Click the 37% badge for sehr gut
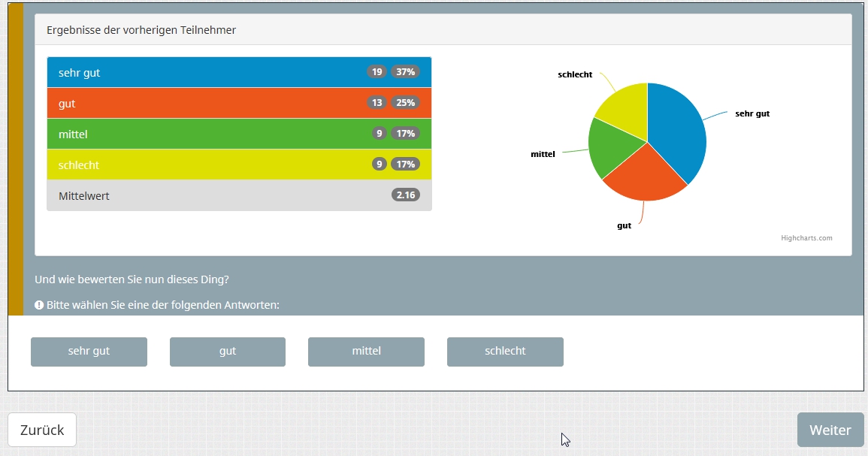 [x=405, y=72]
